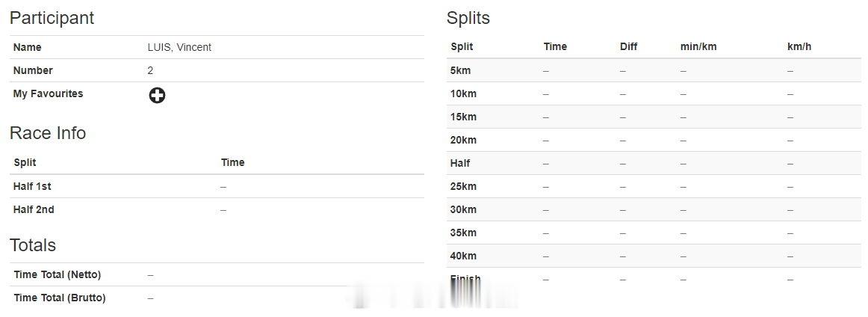
Task: Click the Number row showing 2
Action: pyautogui.click(x=217, y=70)
